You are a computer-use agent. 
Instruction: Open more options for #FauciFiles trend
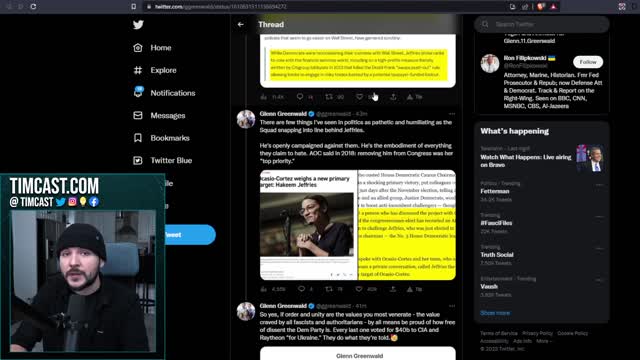click(x=599, y=217)
